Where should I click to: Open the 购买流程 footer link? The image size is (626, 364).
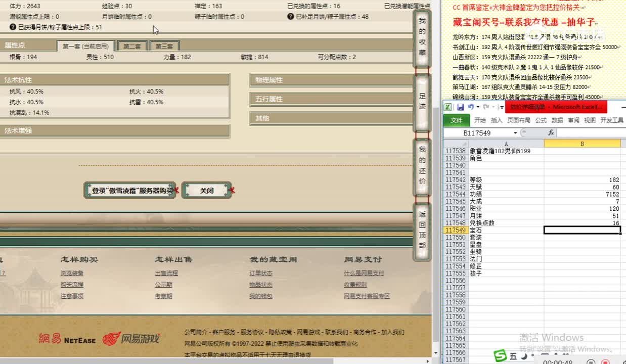72,285
